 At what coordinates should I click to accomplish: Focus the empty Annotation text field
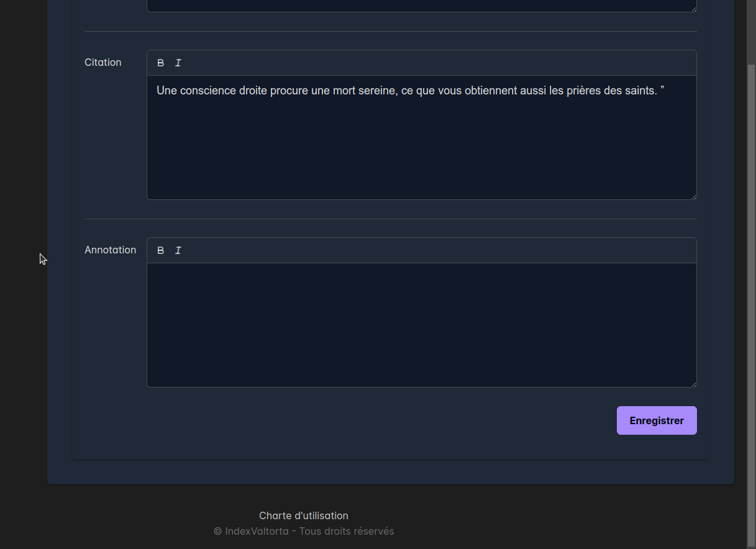[x=421, y=324]
